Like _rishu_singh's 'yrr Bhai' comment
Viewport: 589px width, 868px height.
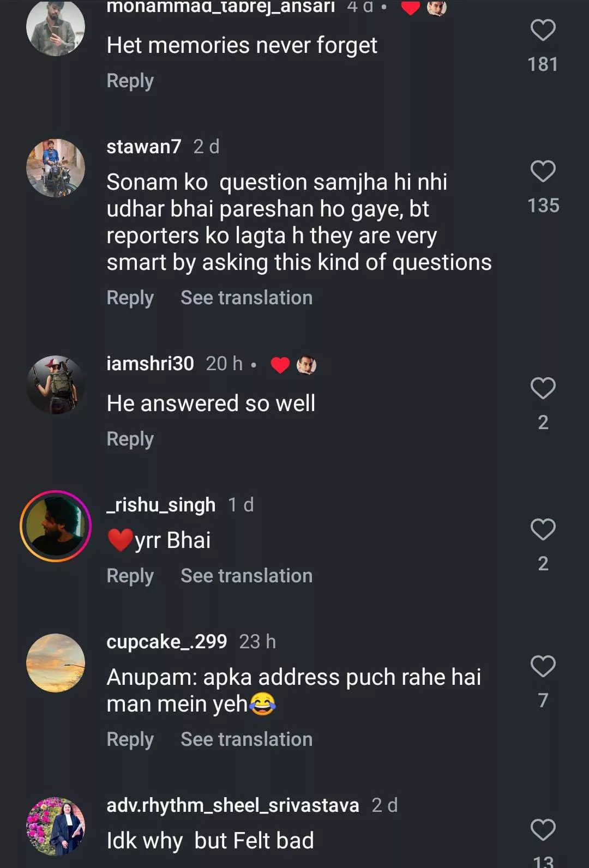[543, 529]
